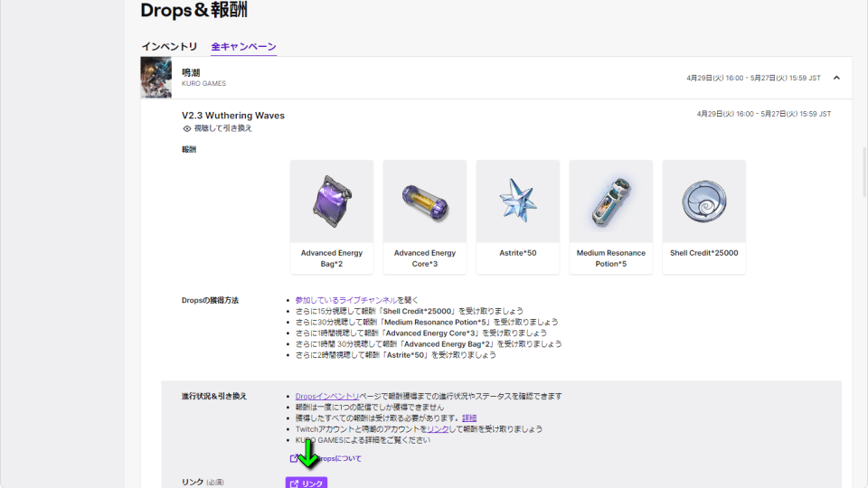Select the Advanced Energy Core*3 label

(x=425, y=258)
